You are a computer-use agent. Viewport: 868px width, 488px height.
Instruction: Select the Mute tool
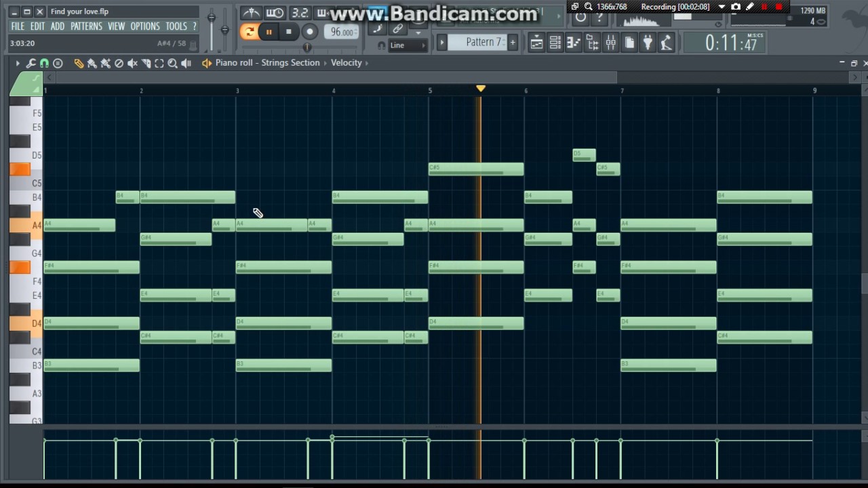click(x=132, y=63)
